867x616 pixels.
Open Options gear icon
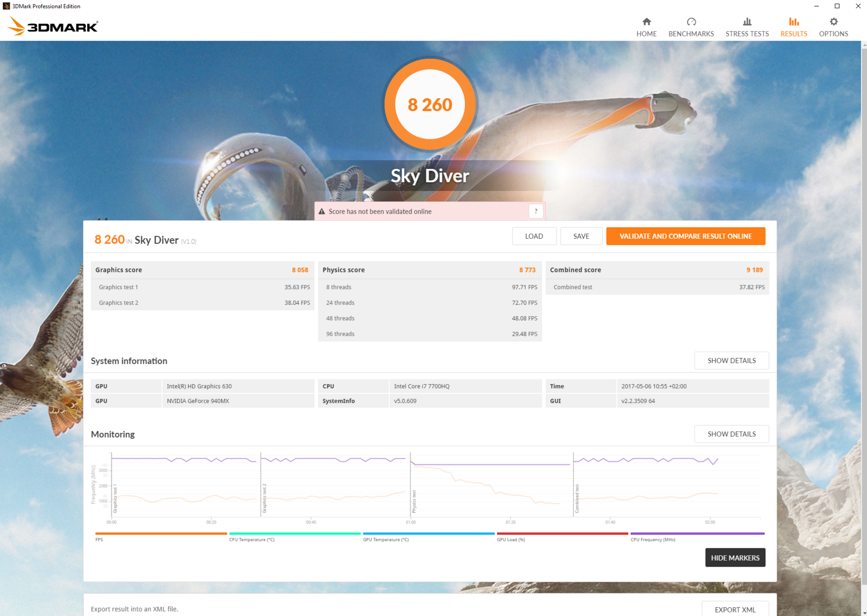click(833, 22)
